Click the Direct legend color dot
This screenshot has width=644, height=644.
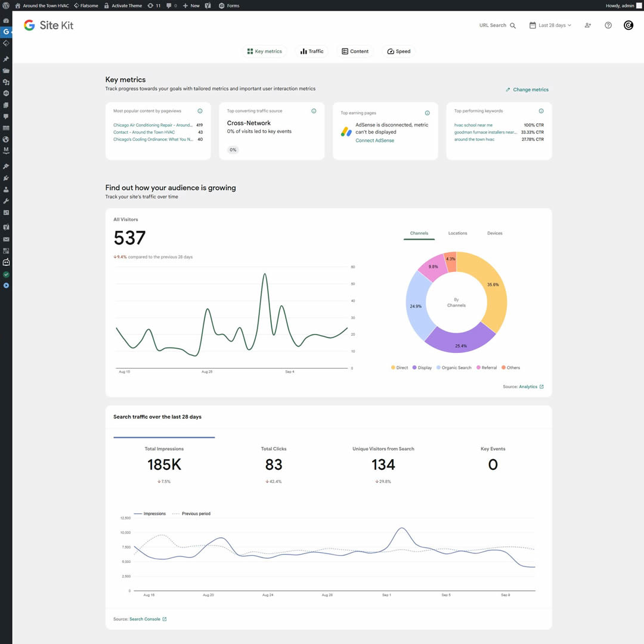(x=393, y=367)
